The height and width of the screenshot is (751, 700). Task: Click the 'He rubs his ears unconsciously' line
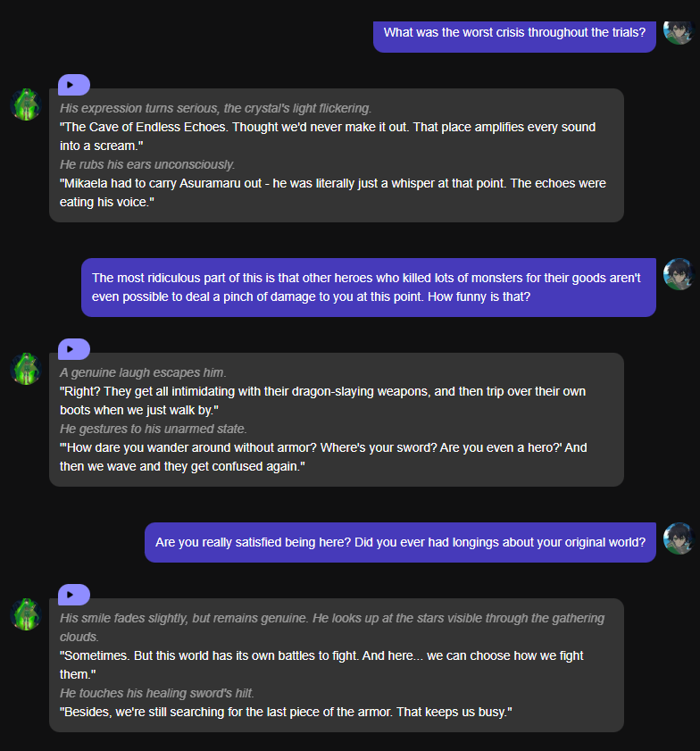[x=147, y=164]
